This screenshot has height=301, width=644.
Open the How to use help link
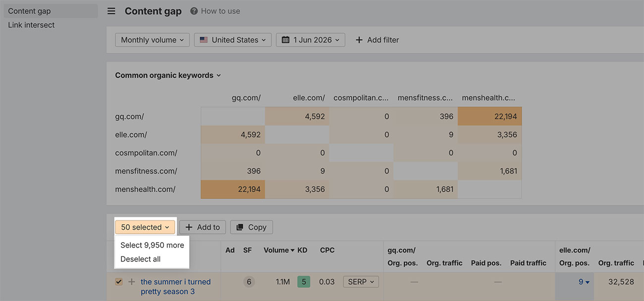pyautogui.click(x=215, y=11)
